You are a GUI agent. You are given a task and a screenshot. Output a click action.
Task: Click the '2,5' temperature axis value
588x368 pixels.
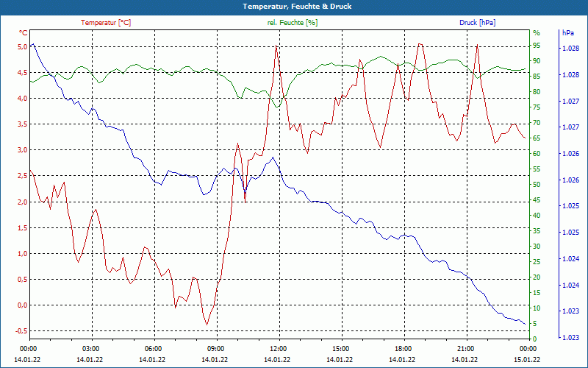(x=23, y=176)
